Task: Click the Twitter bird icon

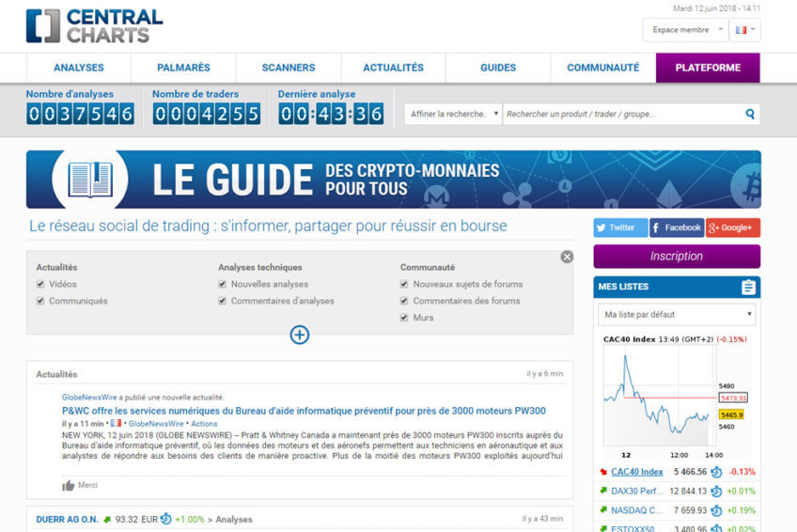Action: coord(602,227)
